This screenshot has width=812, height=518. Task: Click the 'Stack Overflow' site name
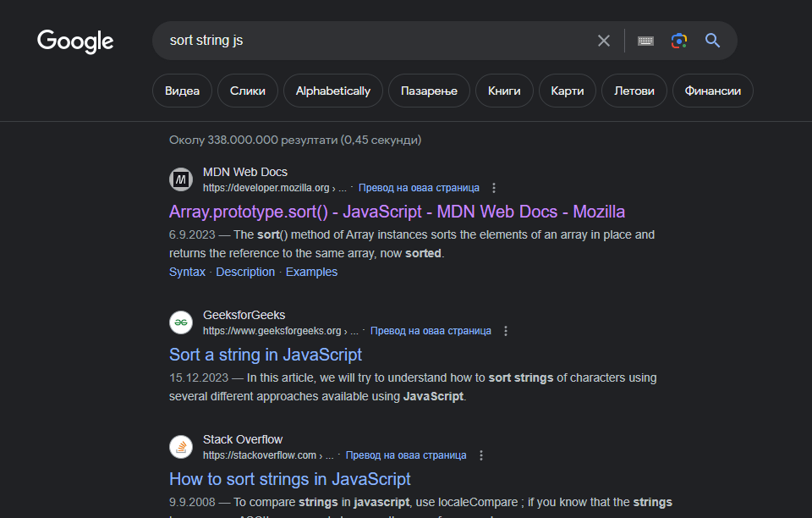pyautogui.click(x=243, y=439)
